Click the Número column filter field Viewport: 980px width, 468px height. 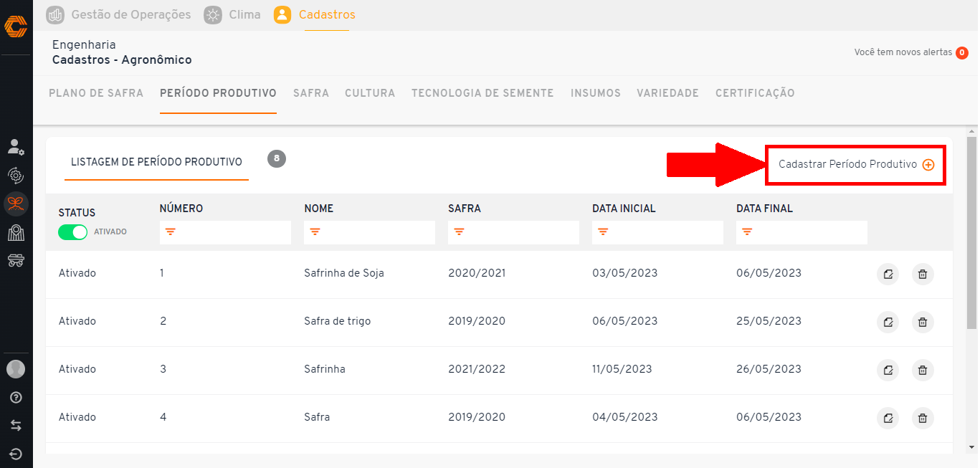pyautogui.click(x=225, y=232)
